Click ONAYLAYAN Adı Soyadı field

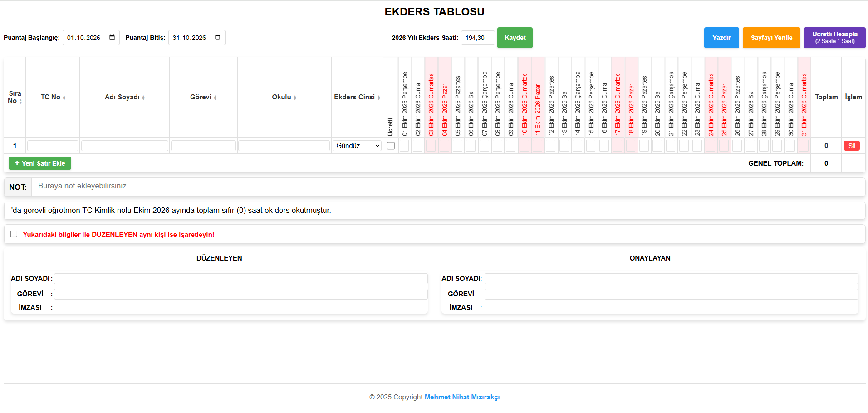pos(672,279)
